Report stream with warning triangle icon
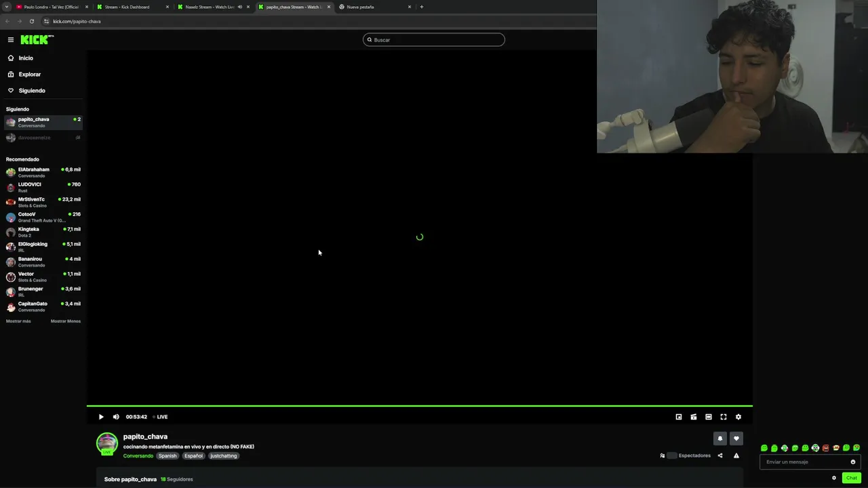The image size is (868, 488). [736, 455]
